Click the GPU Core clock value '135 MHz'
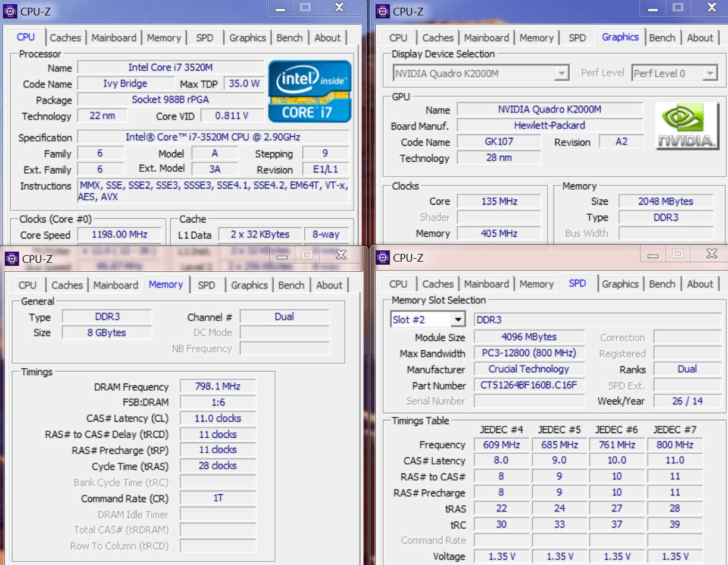The image size is (728, 565). click(499, 201)
